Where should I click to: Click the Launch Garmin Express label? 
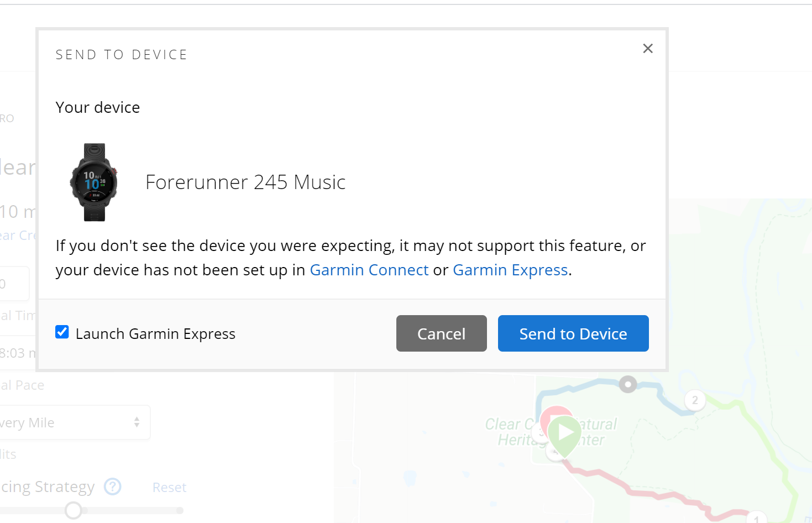click(155, 334)
